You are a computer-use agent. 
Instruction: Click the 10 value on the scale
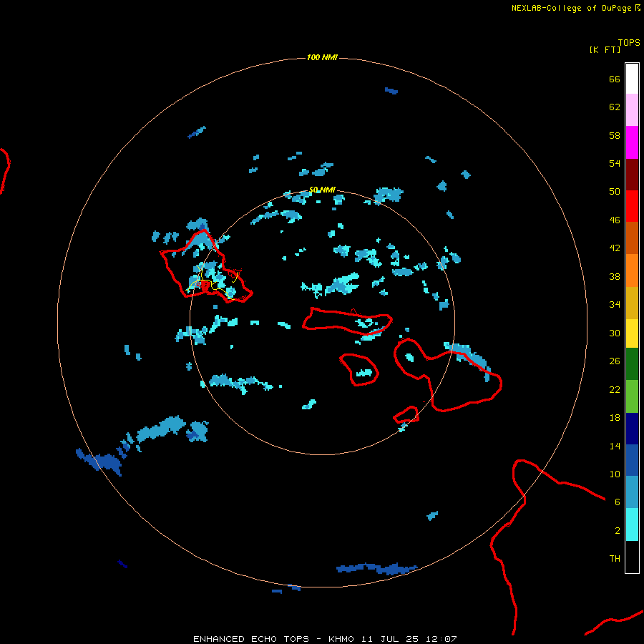pyautogui.click(x=615, y=474)
